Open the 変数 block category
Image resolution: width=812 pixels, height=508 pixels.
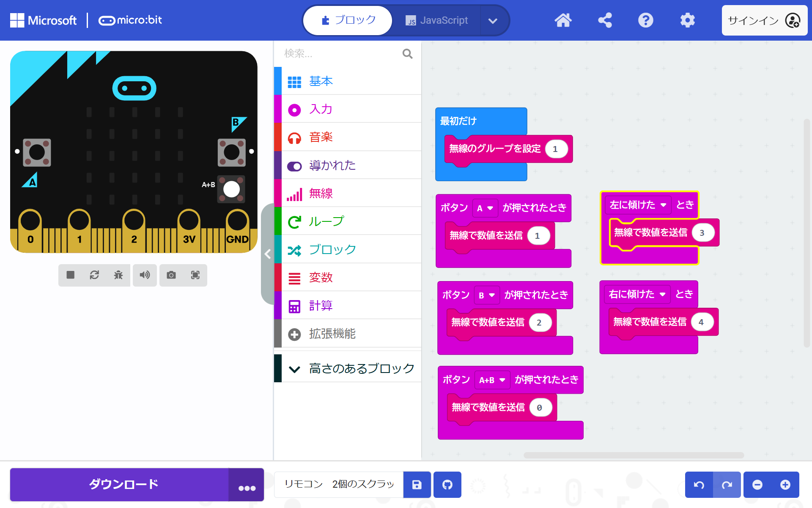coord(321,278)
